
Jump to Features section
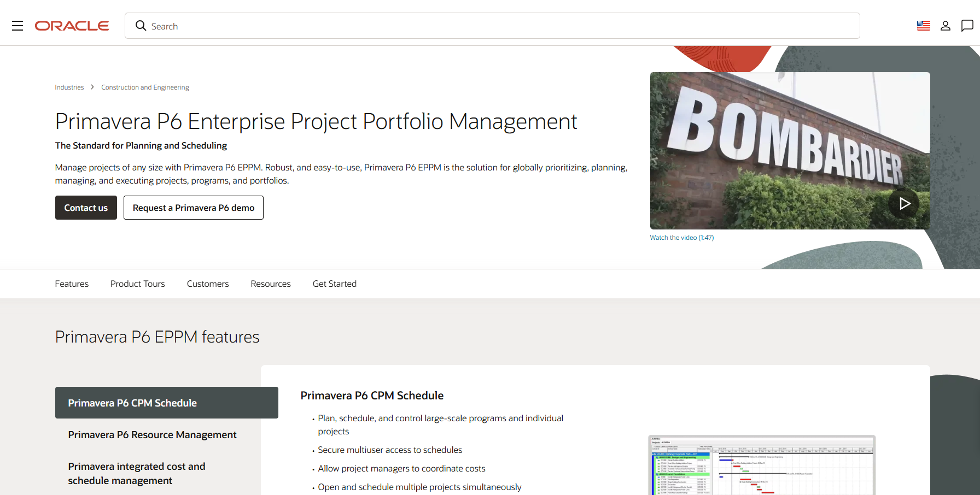(x=72, y=284)
